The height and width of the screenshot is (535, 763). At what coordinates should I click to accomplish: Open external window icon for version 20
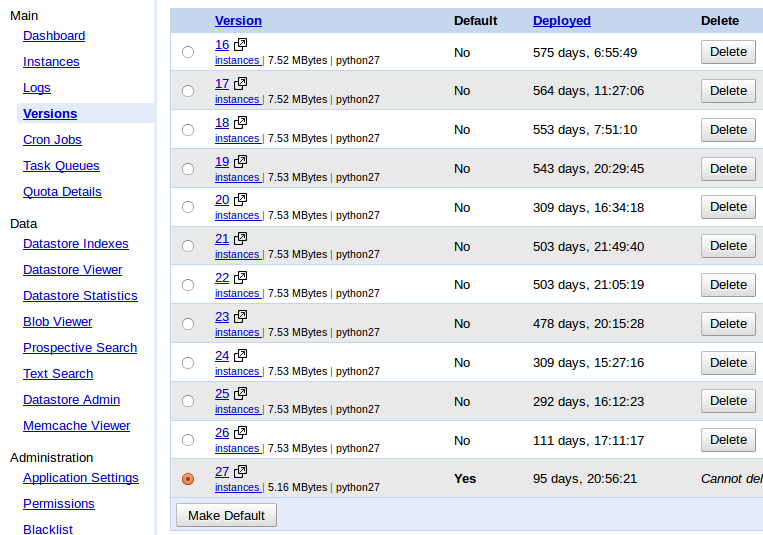[241, 200]
